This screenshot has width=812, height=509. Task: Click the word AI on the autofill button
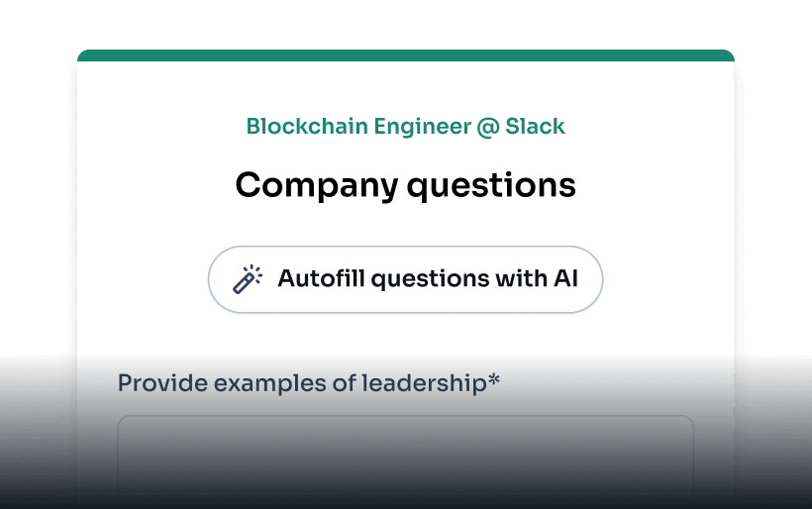(x=564, y=279)
